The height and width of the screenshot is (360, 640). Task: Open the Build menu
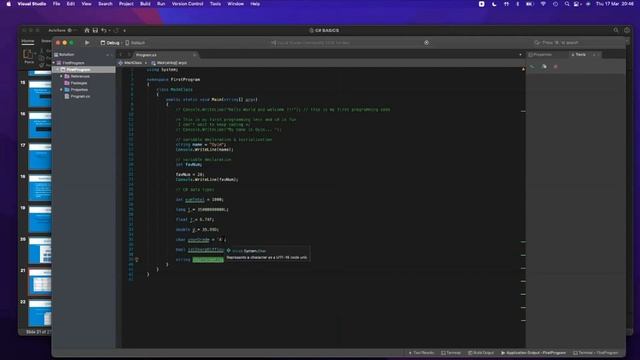click(x=145, y=4)
